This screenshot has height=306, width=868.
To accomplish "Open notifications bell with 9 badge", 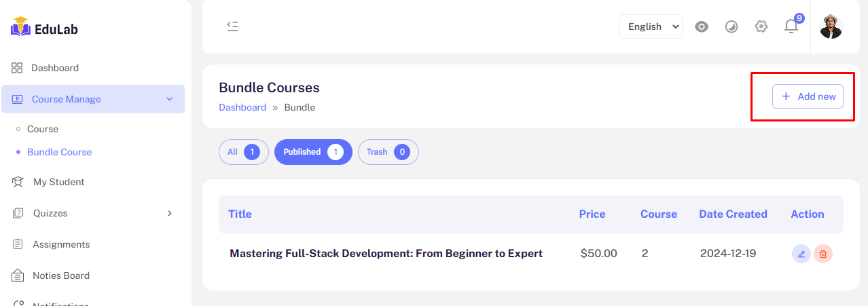I will click(x=791, y=26).
